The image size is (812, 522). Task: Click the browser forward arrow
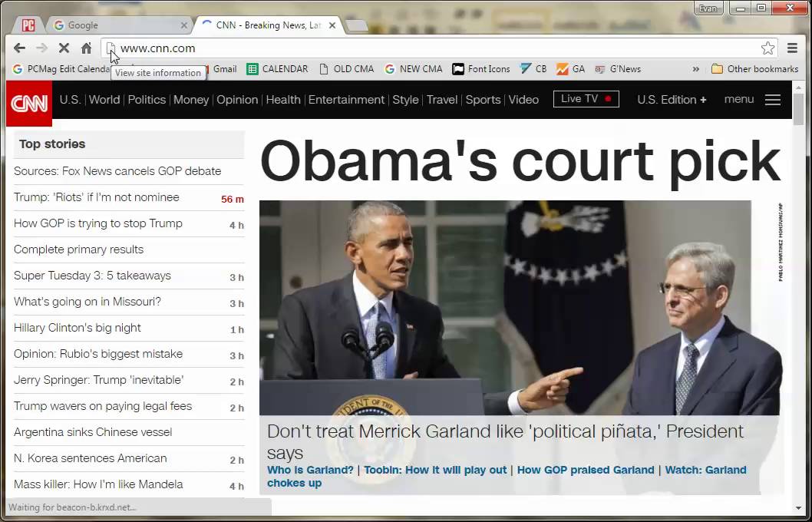(x=41, y=48)
